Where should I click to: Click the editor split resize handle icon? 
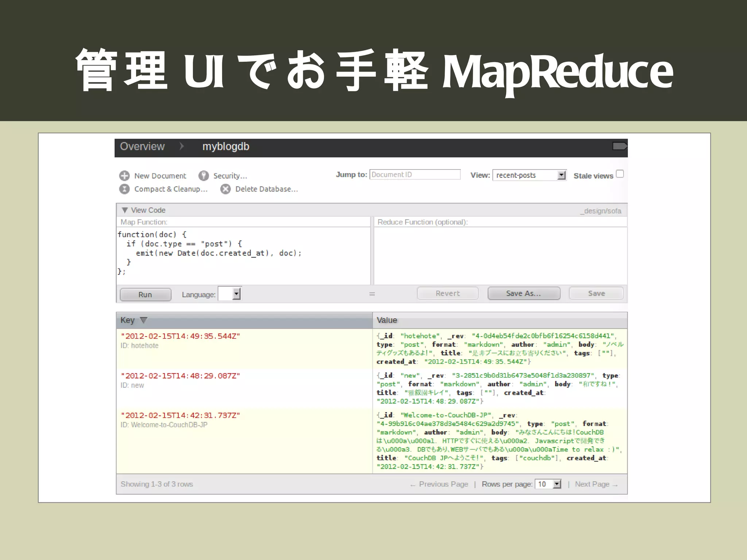[x=372, y=294]
